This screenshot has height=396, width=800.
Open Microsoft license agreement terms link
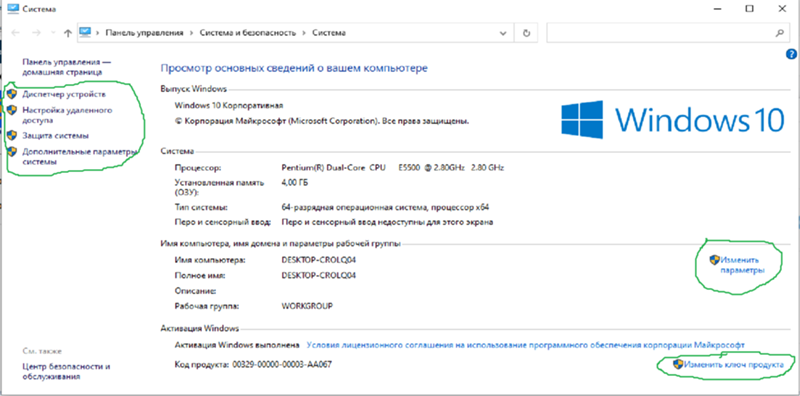point(526,345)
